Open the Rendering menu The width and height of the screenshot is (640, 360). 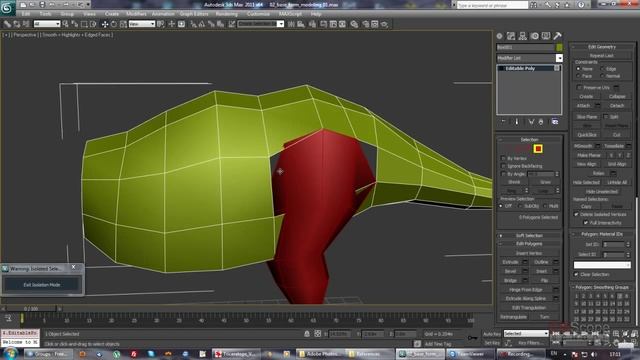pos(227,14)
